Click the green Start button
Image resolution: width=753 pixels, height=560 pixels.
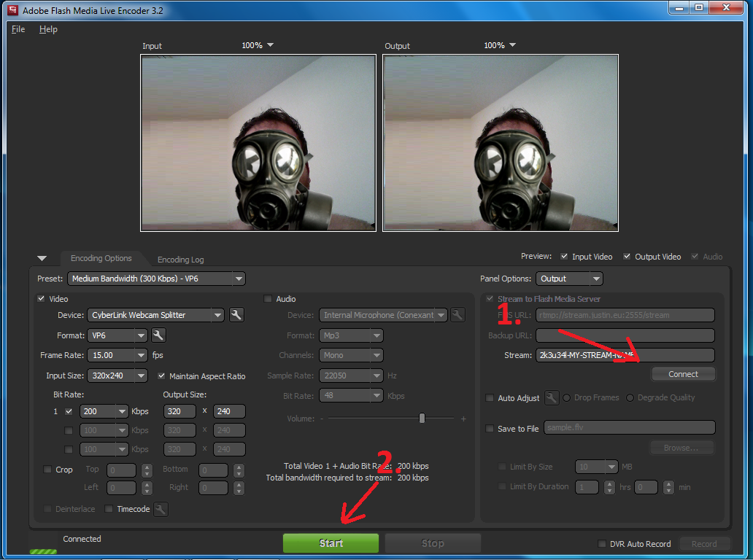pos(331,543)
